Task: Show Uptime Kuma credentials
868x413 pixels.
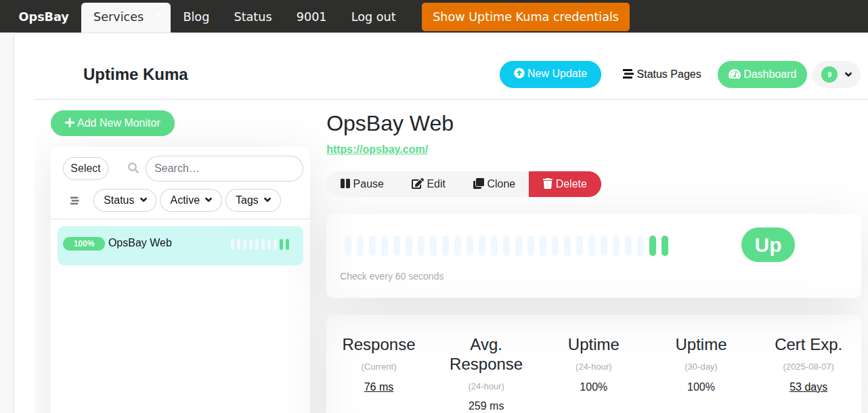Action: 525,17
